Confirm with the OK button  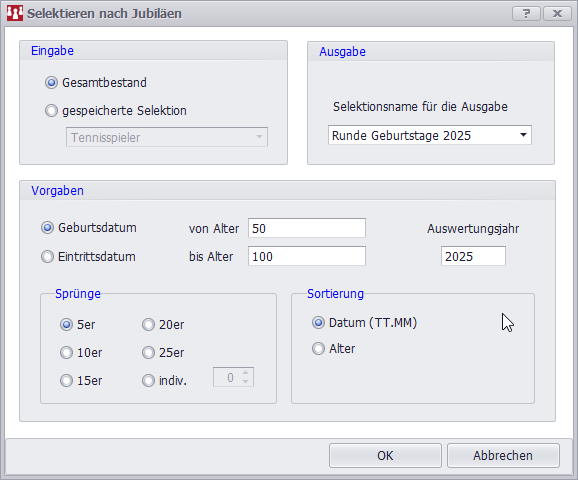[385, 456]
